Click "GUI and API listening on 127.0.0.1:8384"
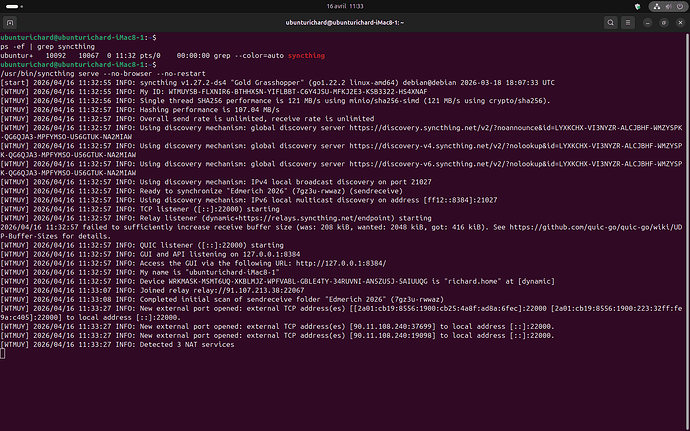This screenshot has height=431, width=690. pos(220,254)
